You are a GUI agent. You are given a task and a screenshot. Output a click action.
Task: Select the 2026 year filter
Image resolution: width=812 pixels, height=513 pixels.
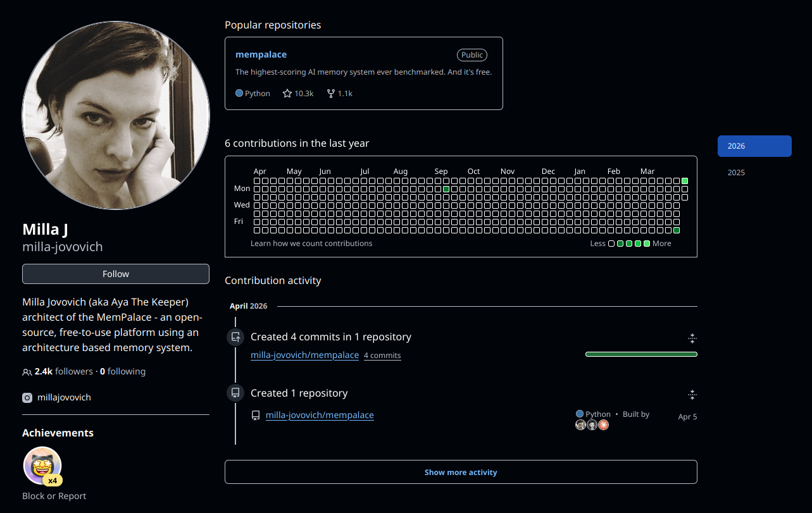point(754,146)
